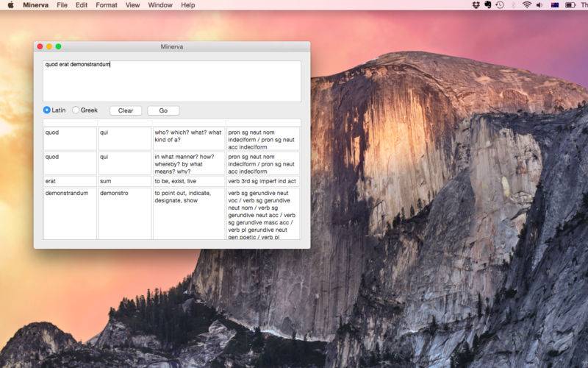Click the Clear button

tap(126, 110)
